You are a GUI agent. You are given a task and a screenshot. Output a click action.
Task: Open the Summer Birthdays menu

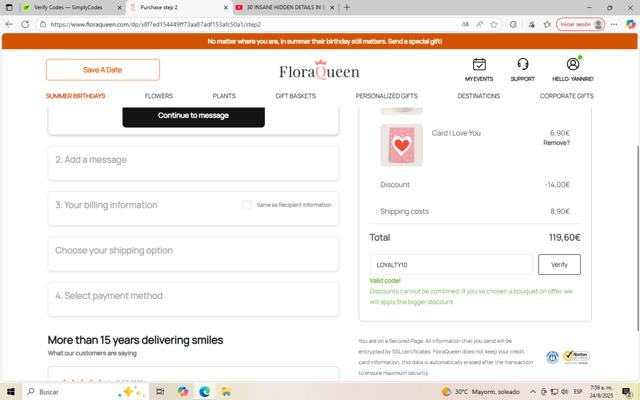pos(76,96)
